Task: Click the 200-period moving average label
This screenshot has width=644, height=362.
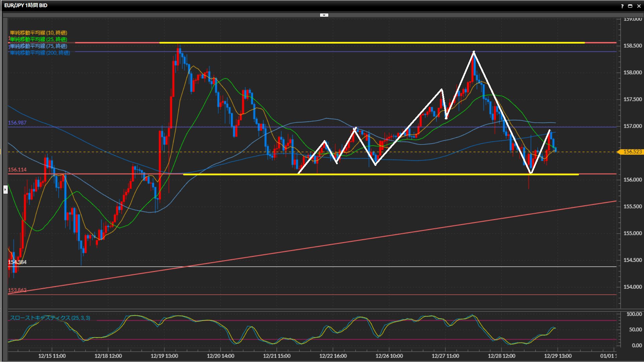Action: 40,53
